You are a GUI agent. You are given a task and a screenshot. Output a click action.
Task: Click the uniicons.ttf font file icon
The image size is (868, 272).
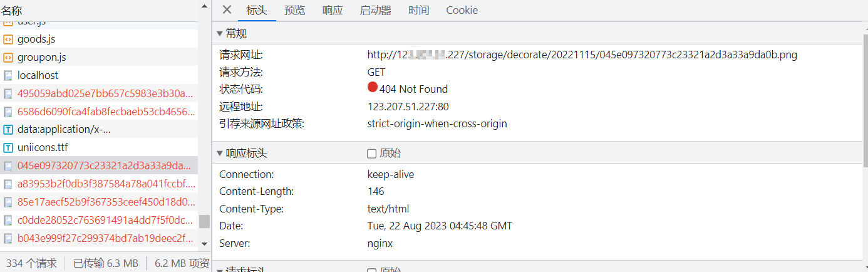point(8,148)
